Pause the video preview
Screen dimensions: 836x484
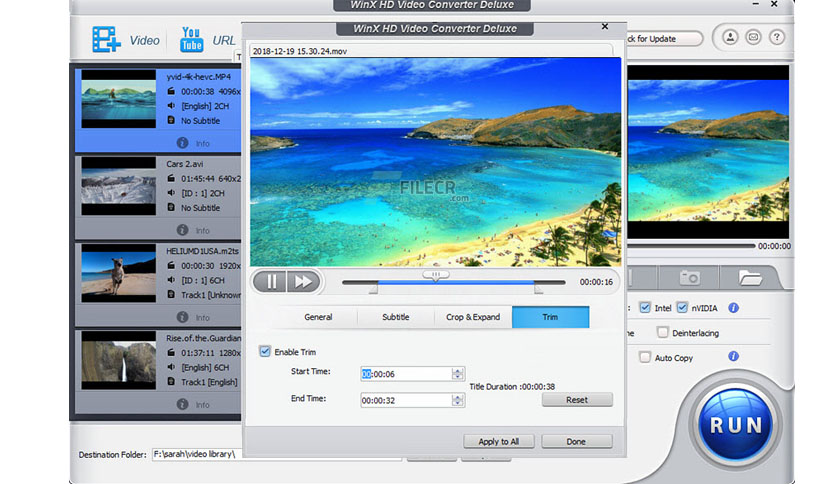click(271, 281)
